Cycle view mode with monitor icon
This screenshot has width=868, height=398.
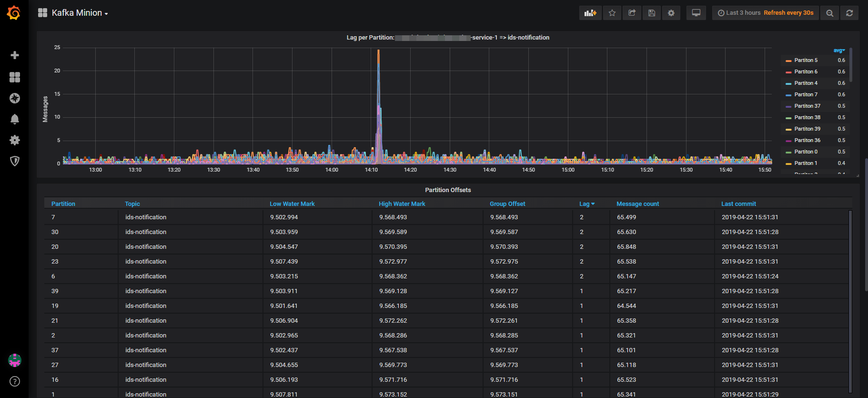pyautogui.click(x=696, y=13)
